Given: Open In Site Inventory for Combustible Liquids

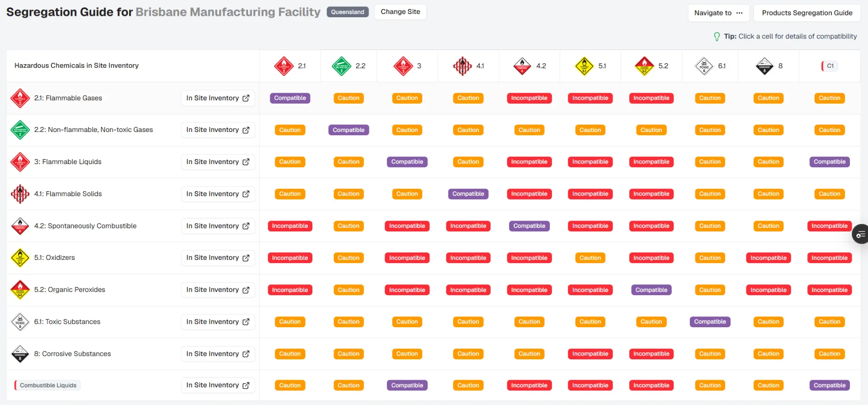Looking at the screenshot, I should click(218, 385).
